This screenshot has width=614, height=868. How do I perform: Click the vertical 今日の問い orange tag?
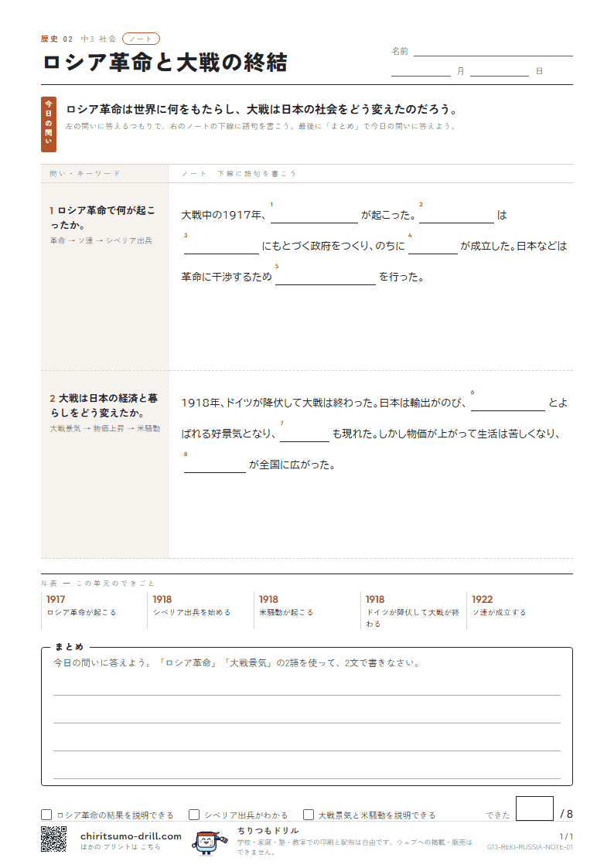point(49,124)
